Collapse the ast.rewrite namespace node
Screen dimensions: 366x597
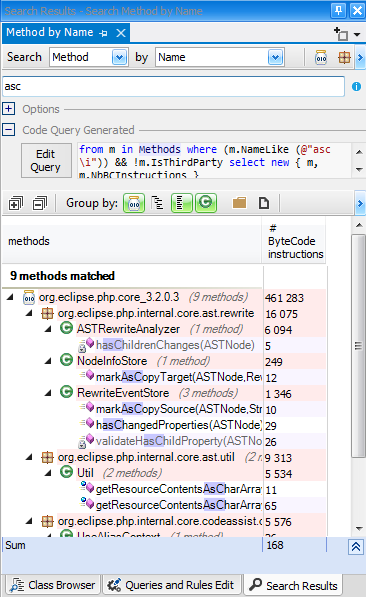pos(29,313)
